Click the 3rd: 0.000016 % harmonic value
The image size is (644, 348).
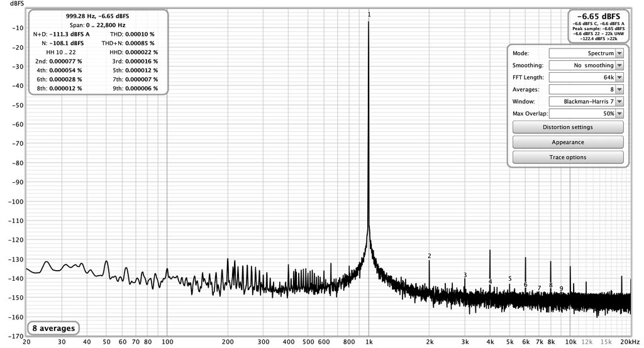point(135,61)
